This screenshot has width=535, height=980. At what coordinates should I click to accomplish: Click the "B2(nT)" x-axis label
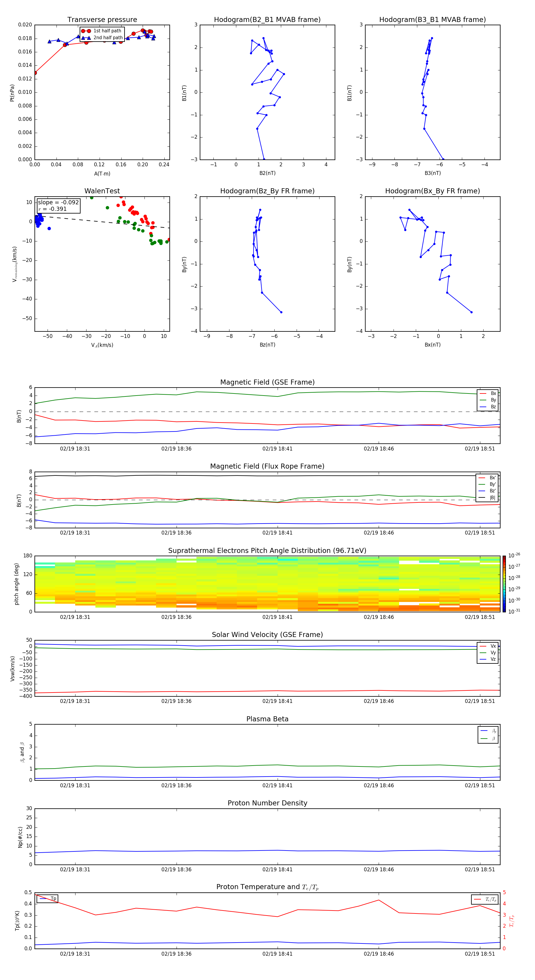click(267, 173)
